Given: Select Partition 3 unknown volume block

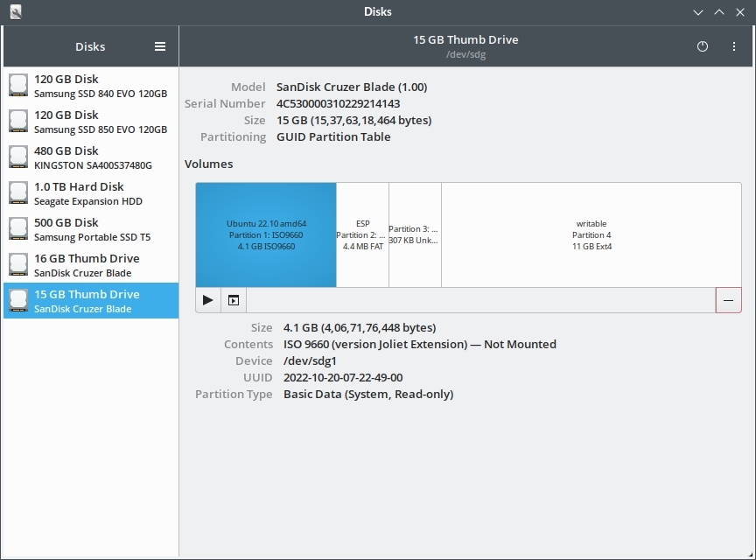Looking at the screenshot, I should [x=415, y=234].
